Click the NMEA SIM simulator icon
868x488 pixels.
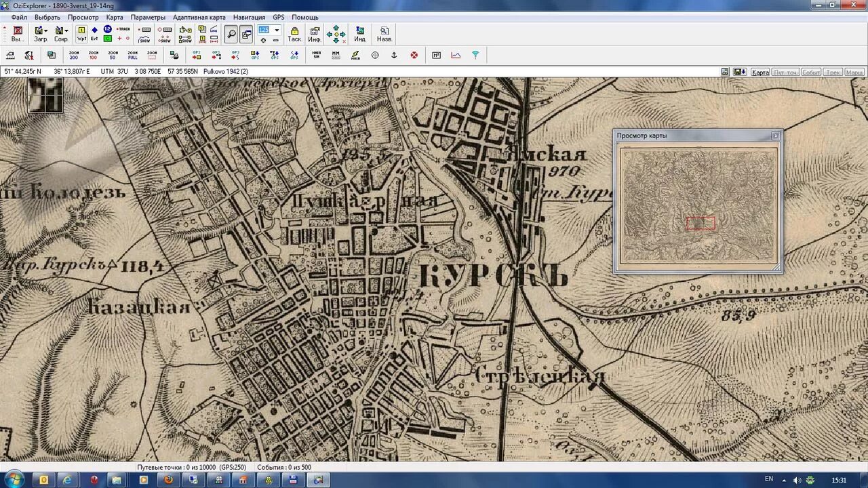click(316, 55)
